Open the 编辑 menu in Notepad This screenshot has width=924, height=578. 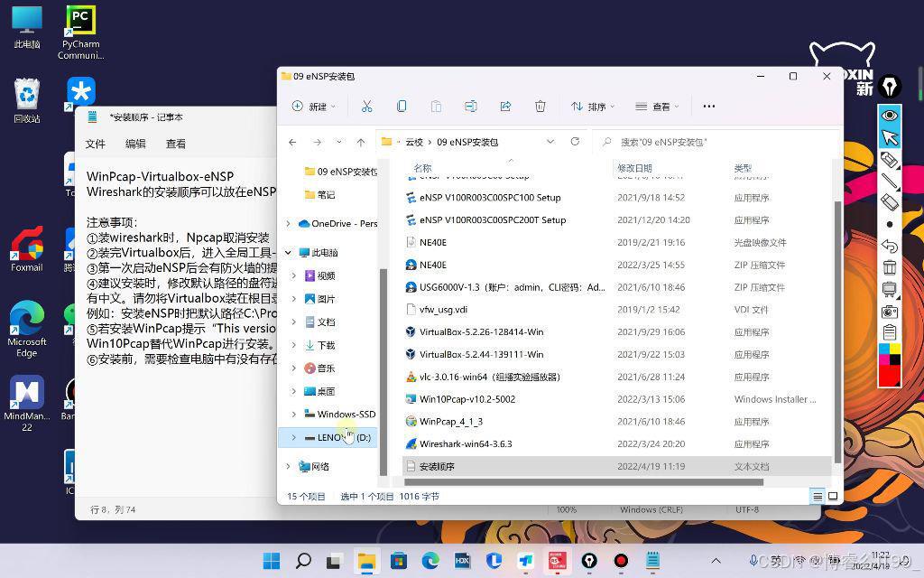pyautogui.click(x=135, y=144)
